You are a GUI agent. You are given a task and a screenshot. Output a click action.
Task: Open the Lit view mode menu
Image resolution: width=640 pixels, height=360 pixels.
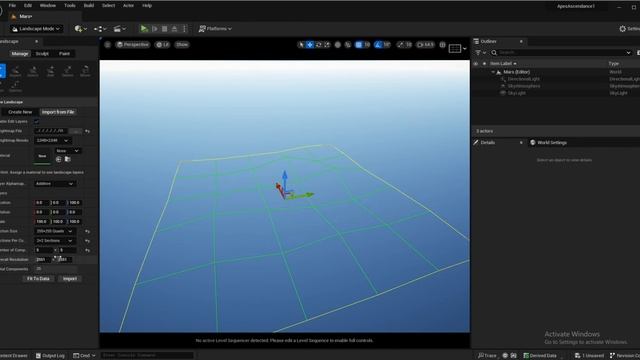click(x=162, y=44)
